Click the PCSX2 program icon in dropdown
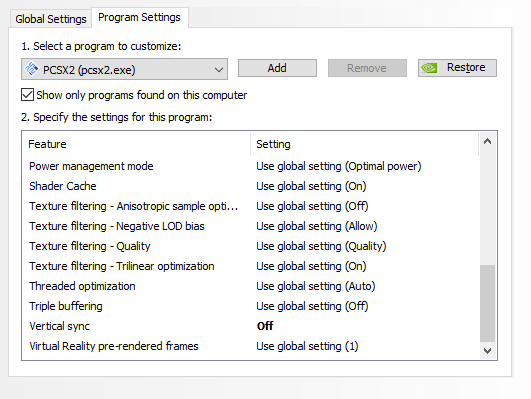531x399 pixels. [32, 69]
